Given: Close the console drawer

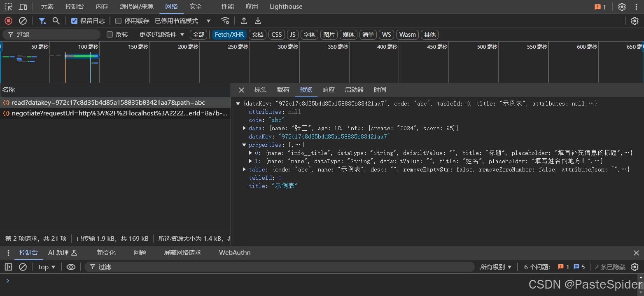Looking at the screenshot, I should (636, 253).
